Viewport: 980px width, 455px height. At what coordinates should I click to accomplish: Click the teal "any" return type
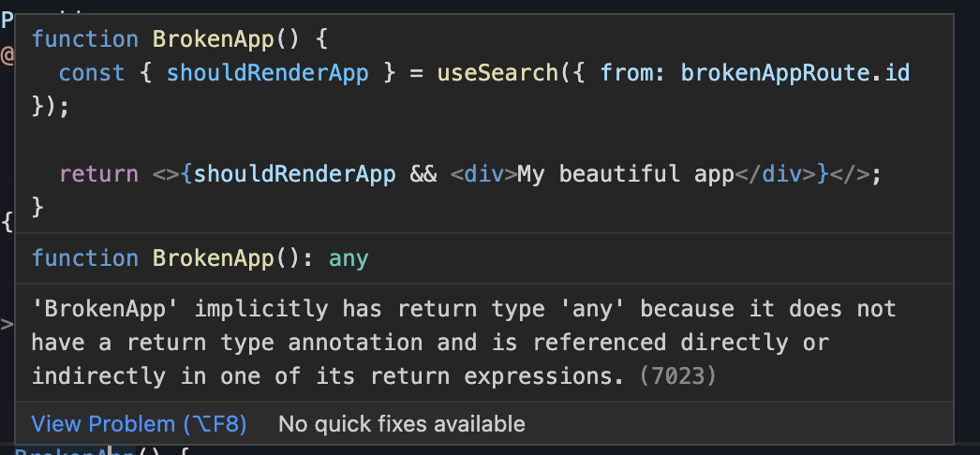(349, 258)
